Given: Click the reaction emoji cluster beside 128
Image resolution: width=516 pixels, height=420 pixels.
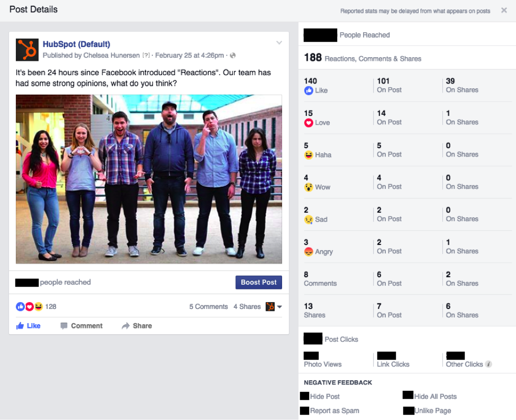Looking at the screenshot, I should point(30,306).
